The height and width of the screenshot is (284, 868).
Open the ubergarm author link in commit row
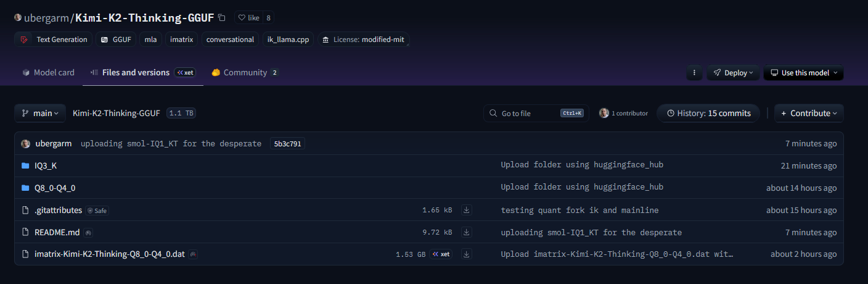pyautogui.click(x=54, y=144)
